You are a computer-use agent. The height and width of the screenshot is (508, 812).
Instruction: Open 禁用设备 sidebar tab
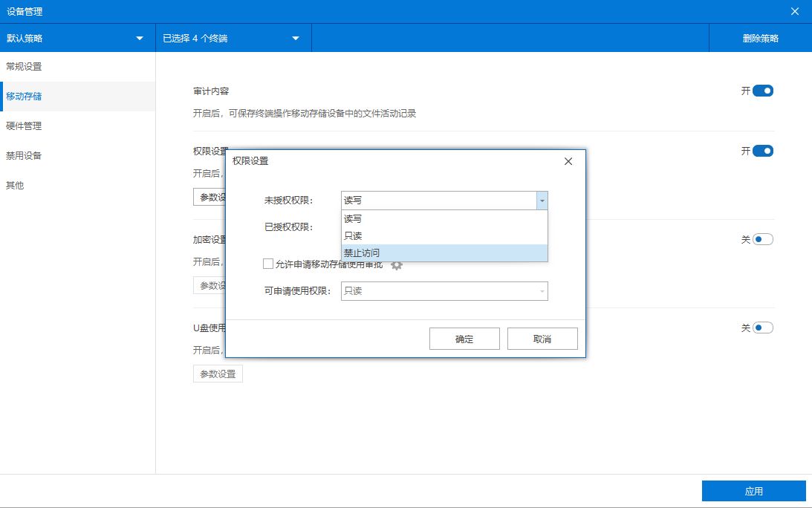coord(78,155)
